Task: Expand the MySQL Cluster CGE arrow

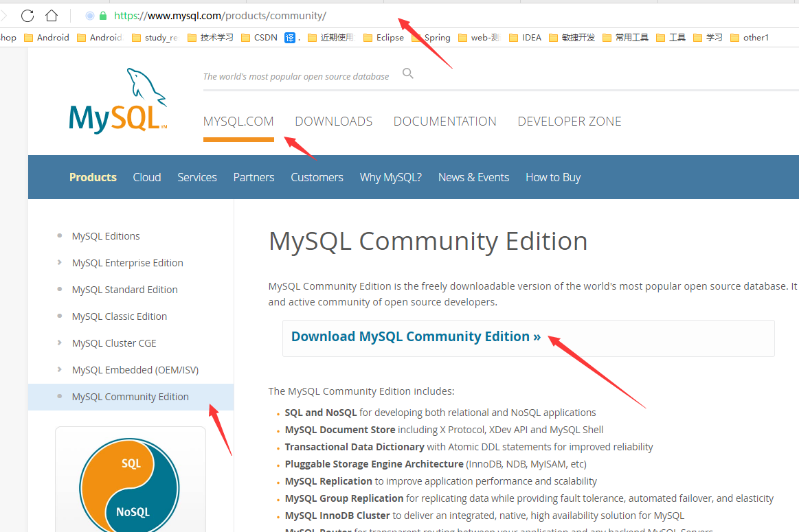Action: 60,343
